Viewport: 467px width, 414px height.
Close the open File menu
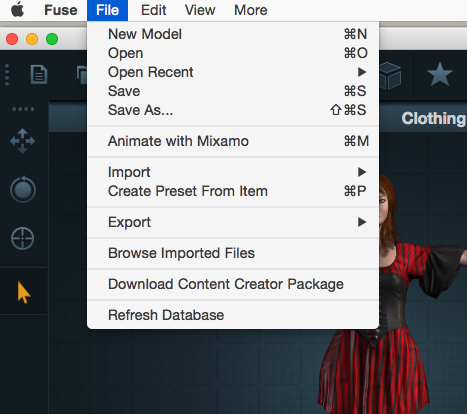[x=107, y=10]
